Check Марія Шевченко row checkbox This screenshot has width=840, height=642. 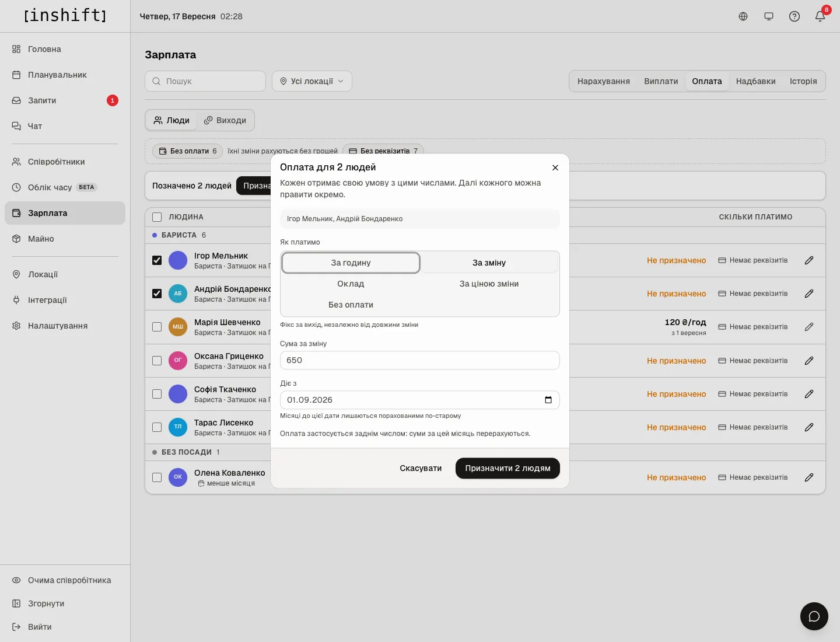[157, 327]
